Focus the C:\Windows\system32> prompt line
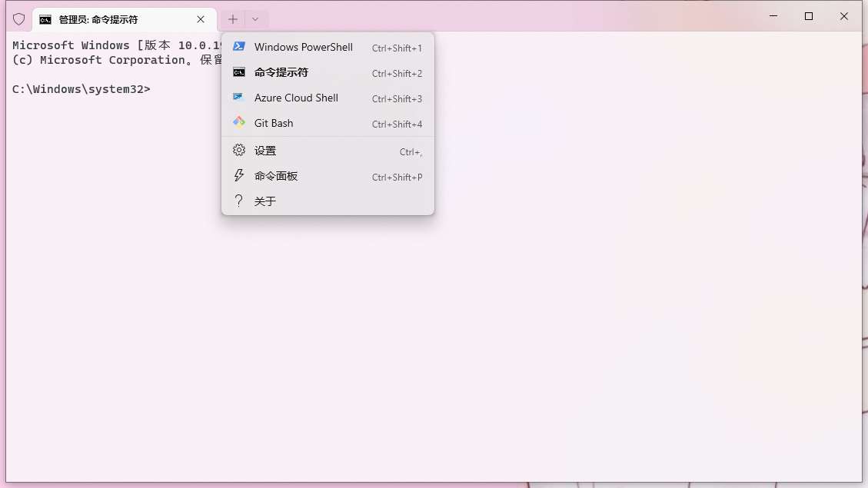868x488 pixels. coord(81,89)
